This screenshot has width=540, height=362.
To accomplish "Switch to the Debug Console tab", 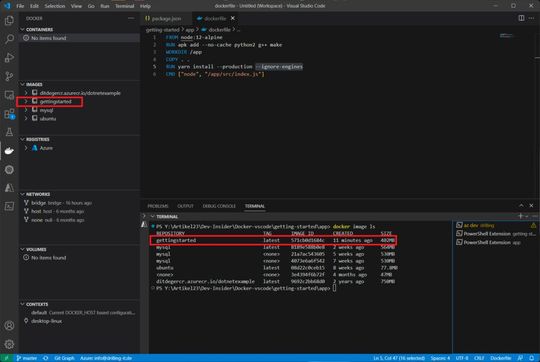I will pos(219,206).
